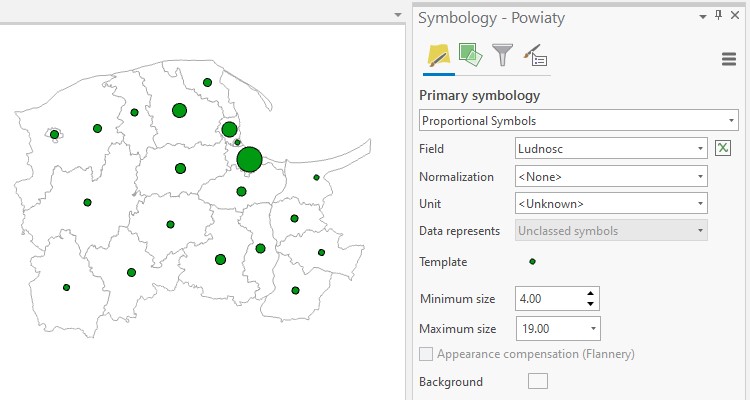Expand the Proportional Symbols dropdown
This screenshot has height=400, width=750.
[x=732, y=121]
